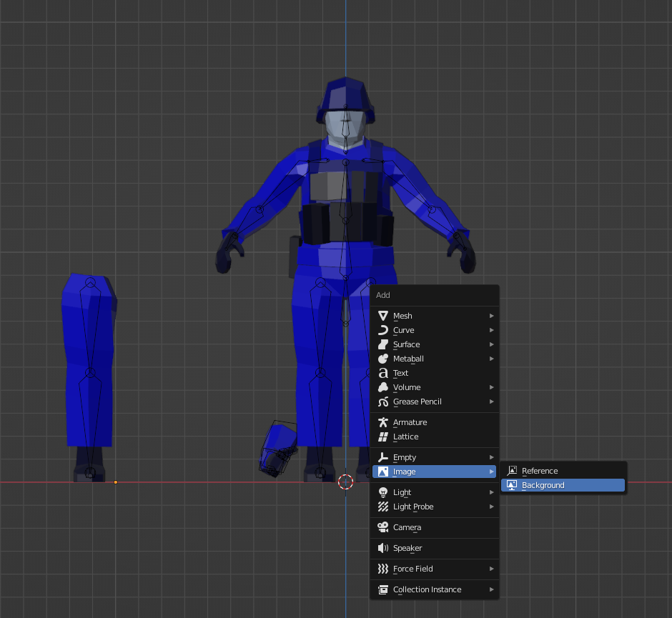Click the Curve icon in Add menu
Screen dimensions: 672x618
click(383, 330)
